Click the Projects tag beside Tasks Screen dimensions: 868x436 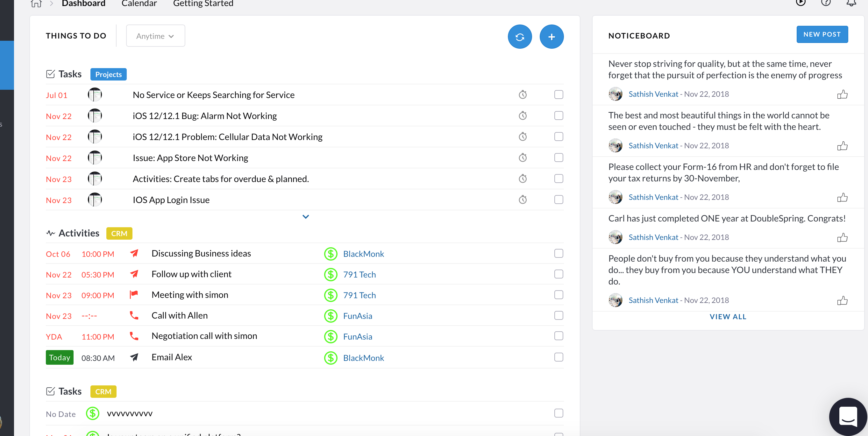coord(108,74)
